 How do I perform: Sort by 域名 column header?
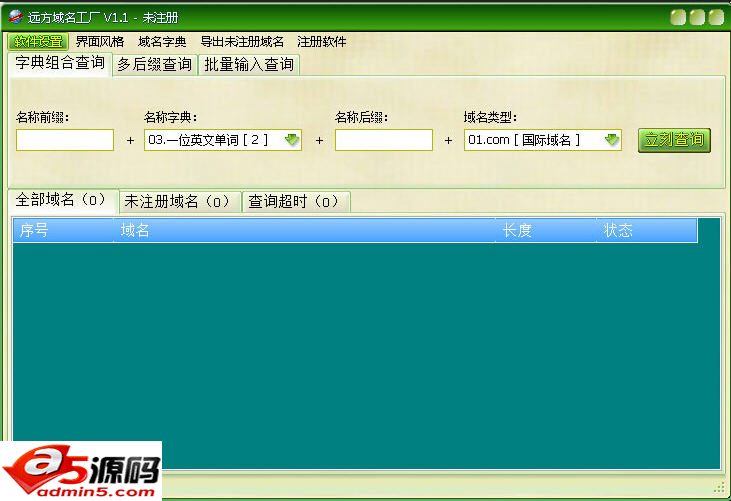click(304, 230)
